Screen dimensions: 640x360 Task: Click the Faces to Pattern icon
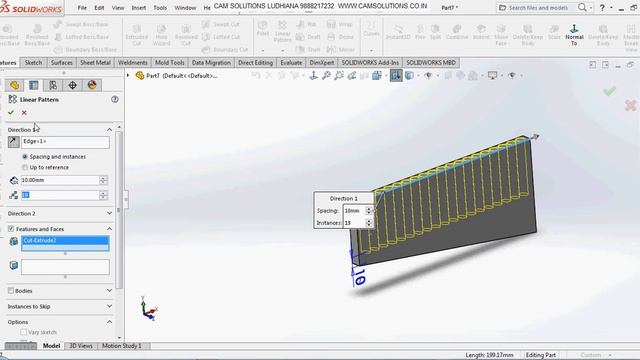coord(13,265)
